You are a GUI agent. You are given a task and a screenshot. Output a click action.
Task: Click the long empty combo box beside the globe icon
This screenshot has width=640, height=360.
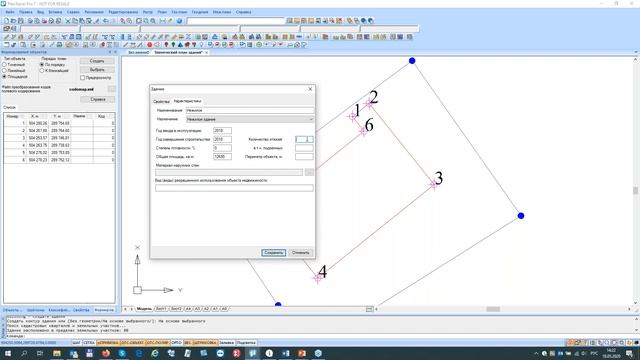[236, 20]
